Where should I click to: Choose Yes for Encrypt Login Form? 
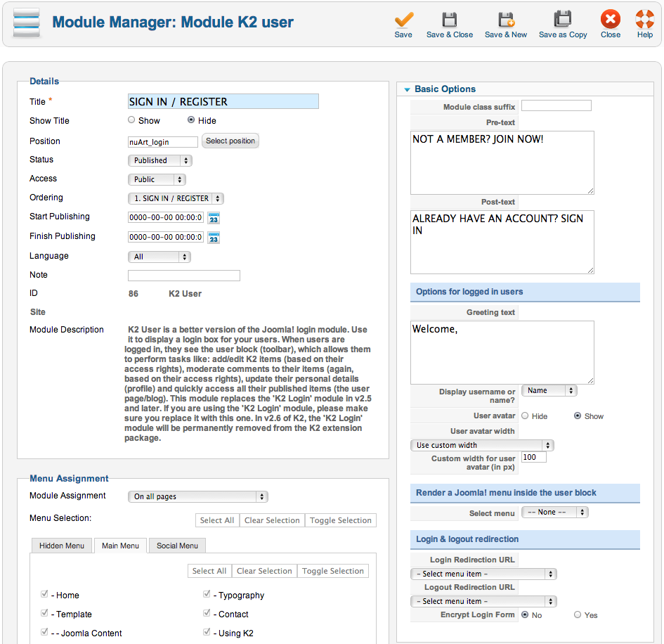click(x=577, y=614)
